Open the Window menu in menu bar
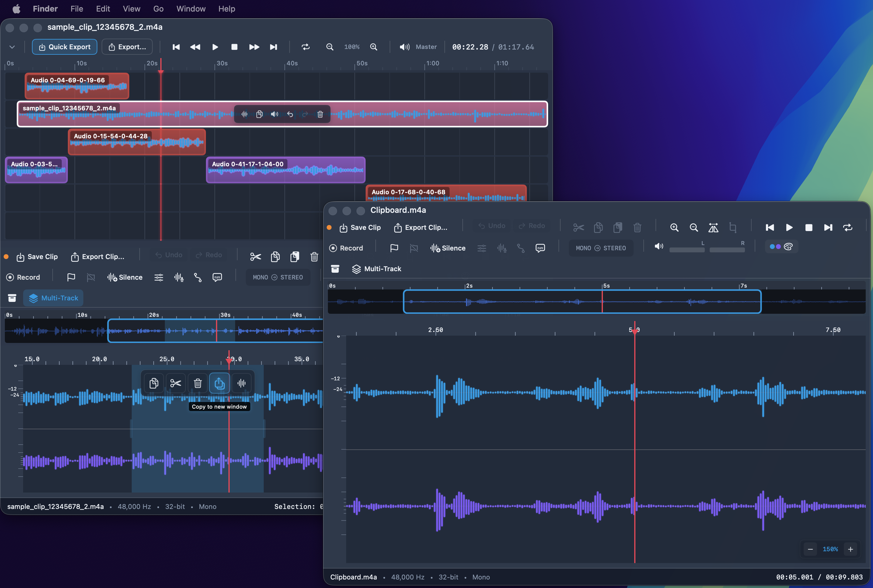Screen dimensions: 873x588 coord(191,9)
